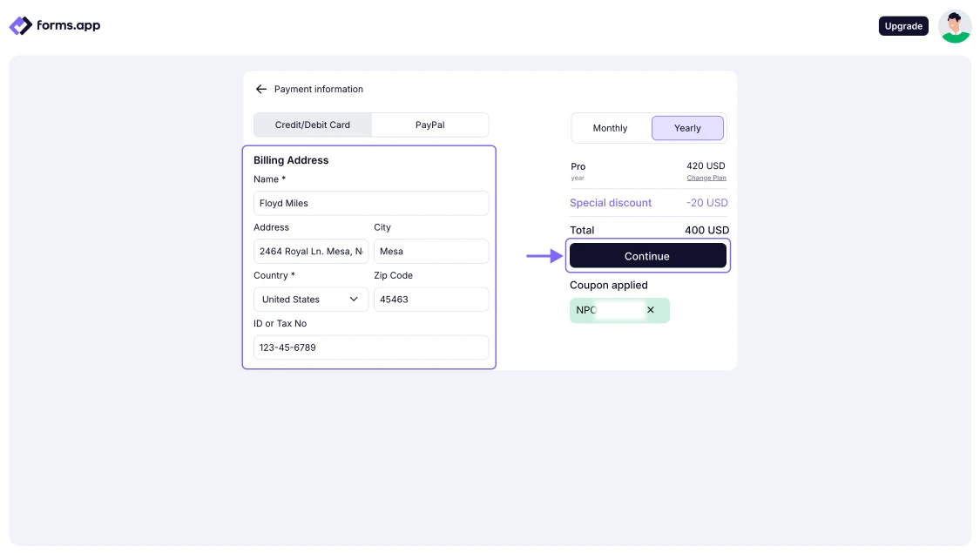Follow the Change Plan link
The height and width of the screenshot is (553, 980).
pyautogui.click(x=706, y=178)
